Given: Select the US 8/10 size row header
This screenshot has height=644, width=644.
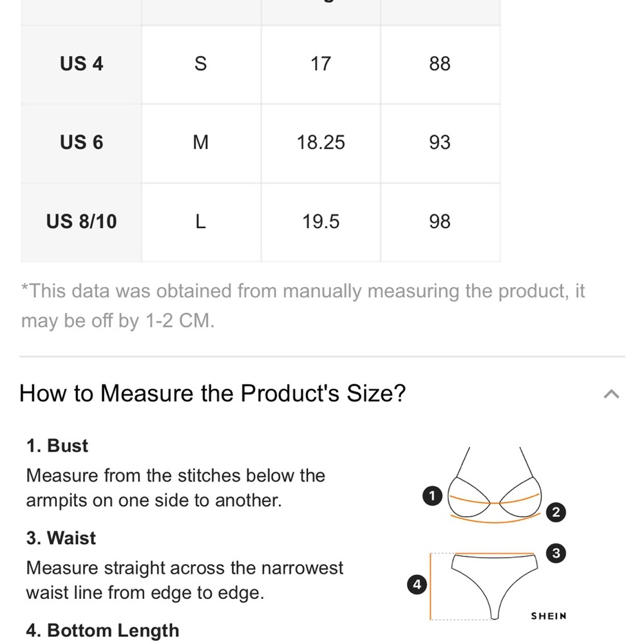Looking at the screenshot, I should (81, 222).
